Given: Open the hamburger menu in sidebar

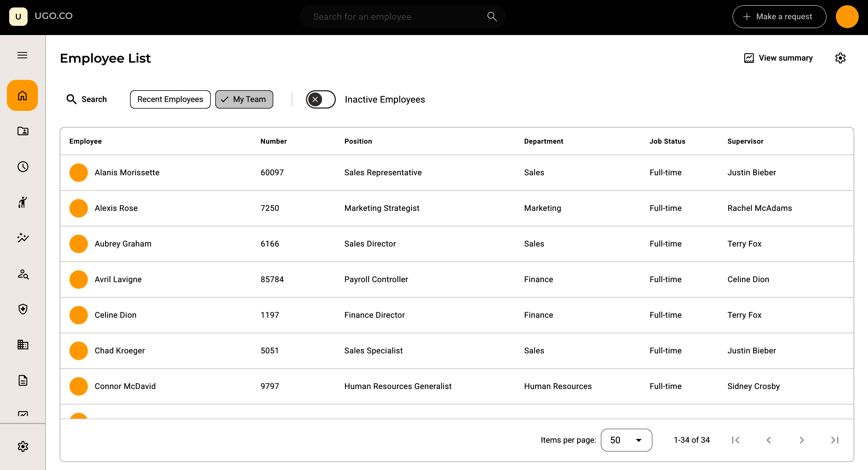Looking at the screenshot, I should pyautogui.click(x=22, y=55).
